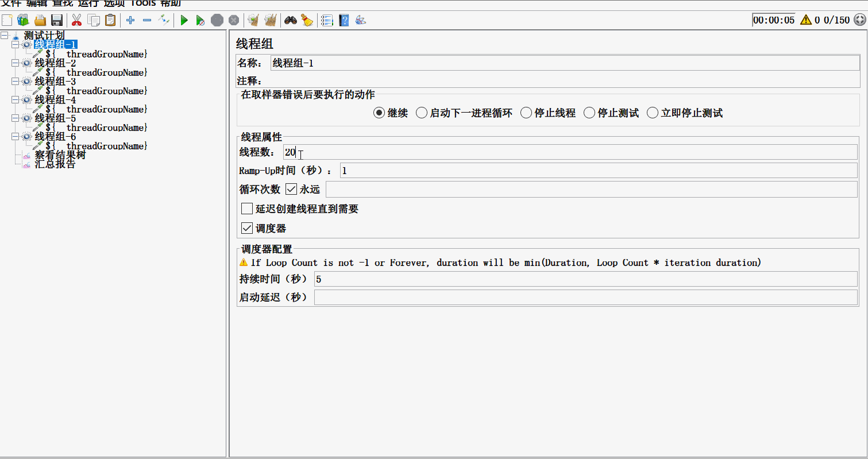Image resolution: width=868 pixels, height=459 pixels.
Task: Click the Copy toolbar icon
Action: tap(94, 21)
